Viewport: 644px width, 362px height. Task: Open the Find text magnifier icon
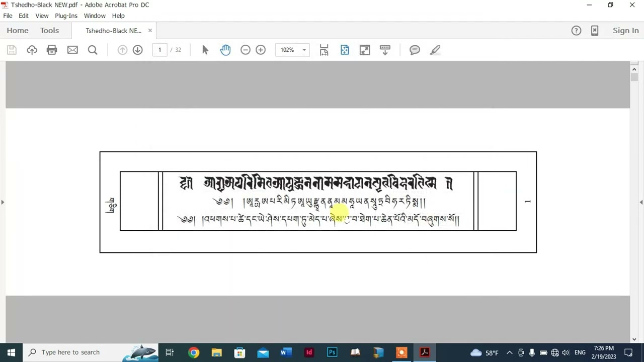(93, 50)
